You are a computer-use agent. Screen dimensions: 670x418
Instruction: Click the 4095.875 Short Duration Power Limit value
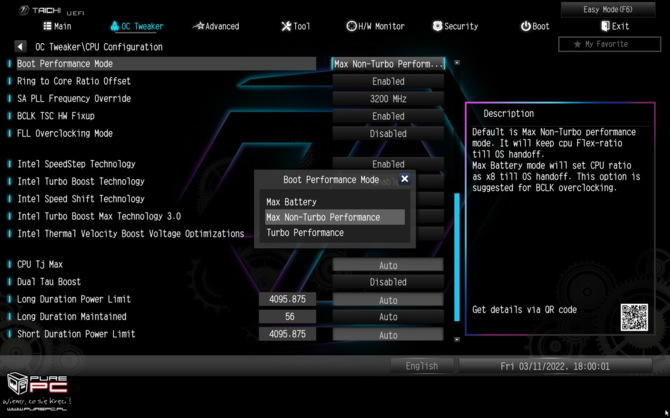pos(288,334)
